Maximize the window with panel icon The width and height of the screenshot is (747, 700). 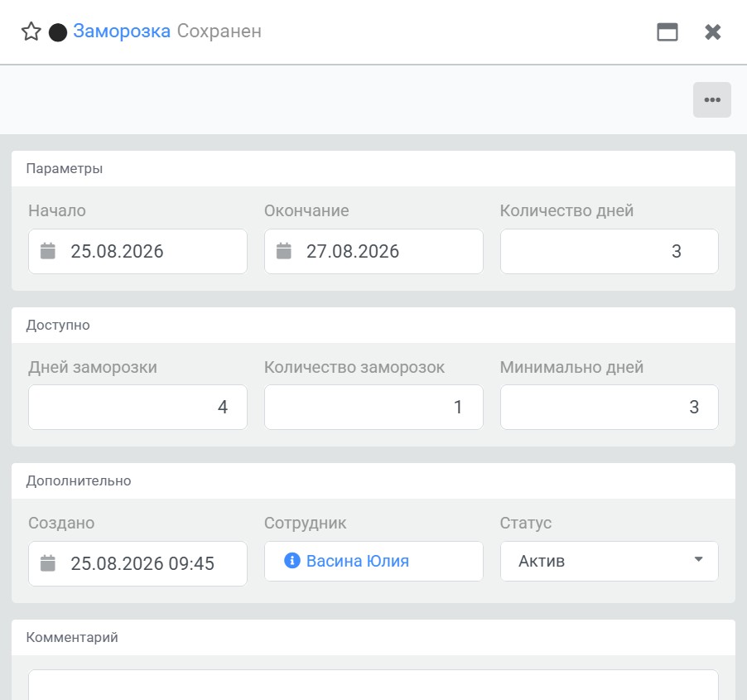pos(667,32)
